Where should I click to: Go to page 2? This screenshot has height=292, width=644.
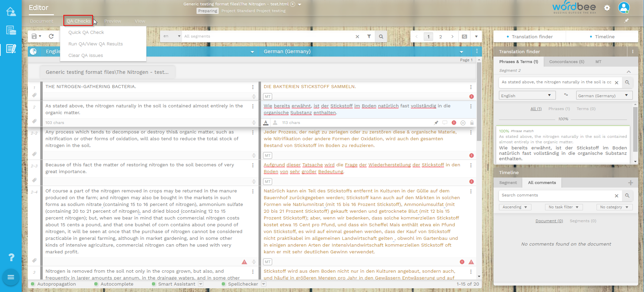click(440, 37)
